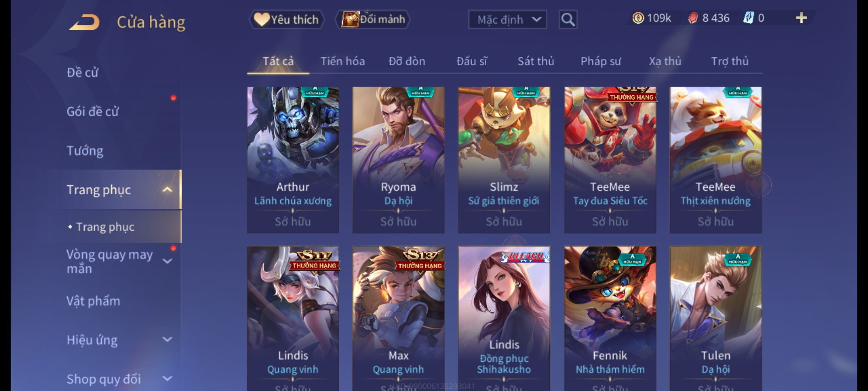Viewport: 868px width, 391px height.
Task: Select Arthur Lãnh chúa xương skin card
Action: point(293,160)
